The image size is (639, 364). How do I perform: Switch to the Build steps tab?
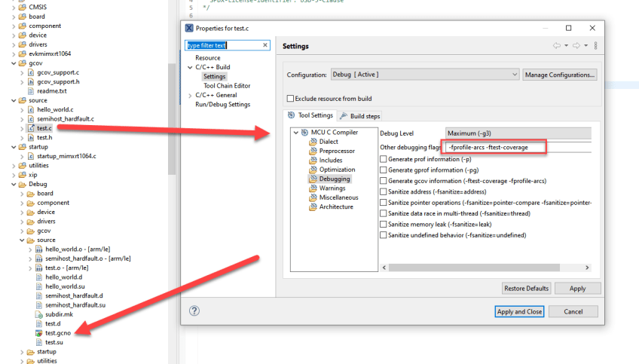click(x=360, y=116)
